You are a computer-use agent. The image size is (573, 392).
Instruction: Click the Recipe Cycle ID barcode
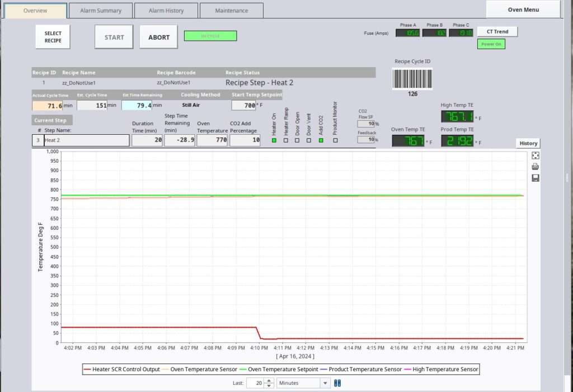[x=412, y=79]
